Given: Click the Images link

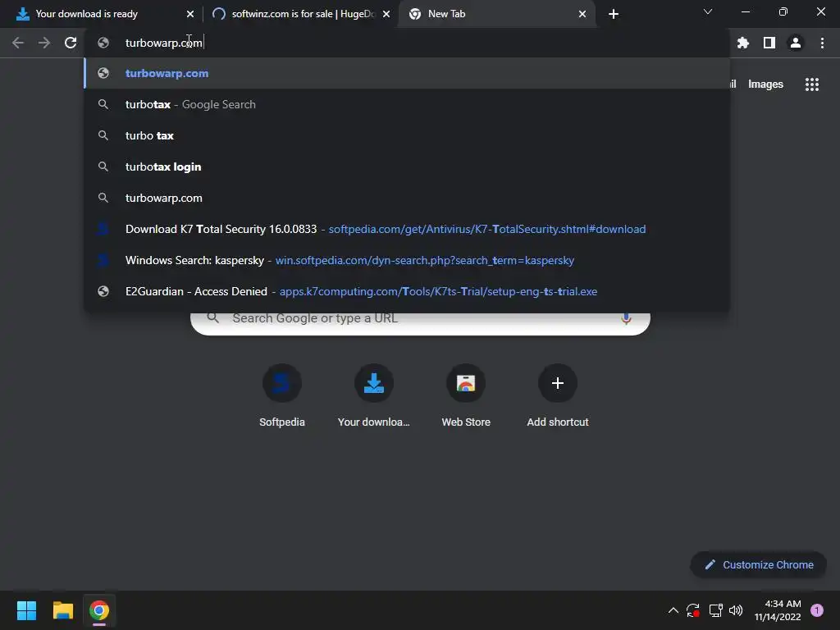Looking at the screenshot, I should 765,84.
